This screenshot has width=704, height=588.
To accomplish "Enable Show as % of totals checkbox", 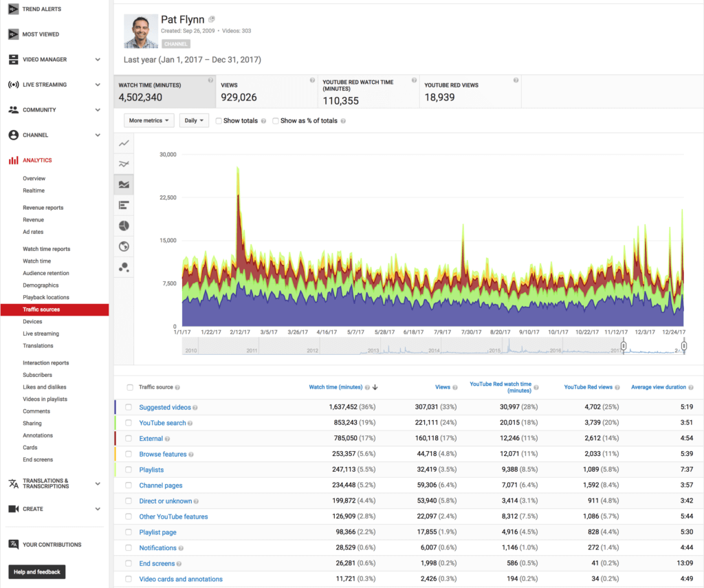I will (276, 121).
